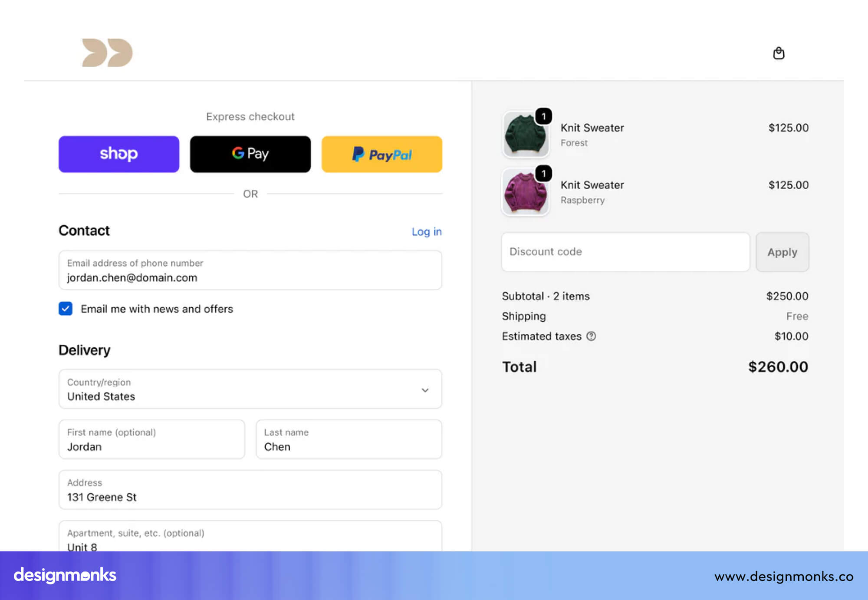Screen dimensions: 868x600
Task: Focus the email or phone number field
Action: click(250, 270)
